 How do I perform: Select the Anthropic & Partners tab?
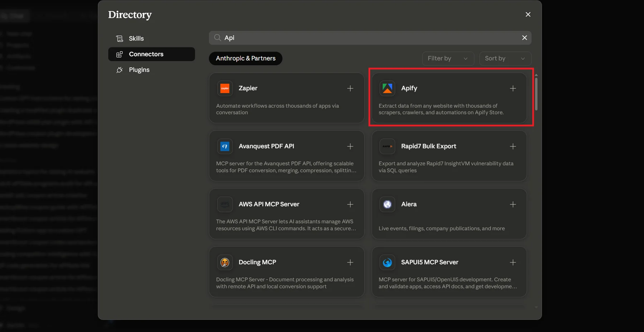245,58
